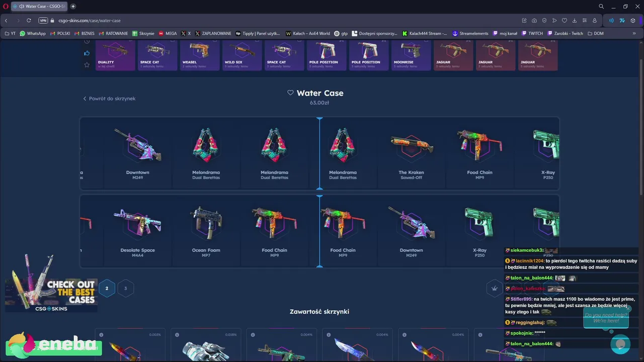Open the WhatsApp bookmark
The width and height of the screenshot is (644, 362).
coord(33,33)
